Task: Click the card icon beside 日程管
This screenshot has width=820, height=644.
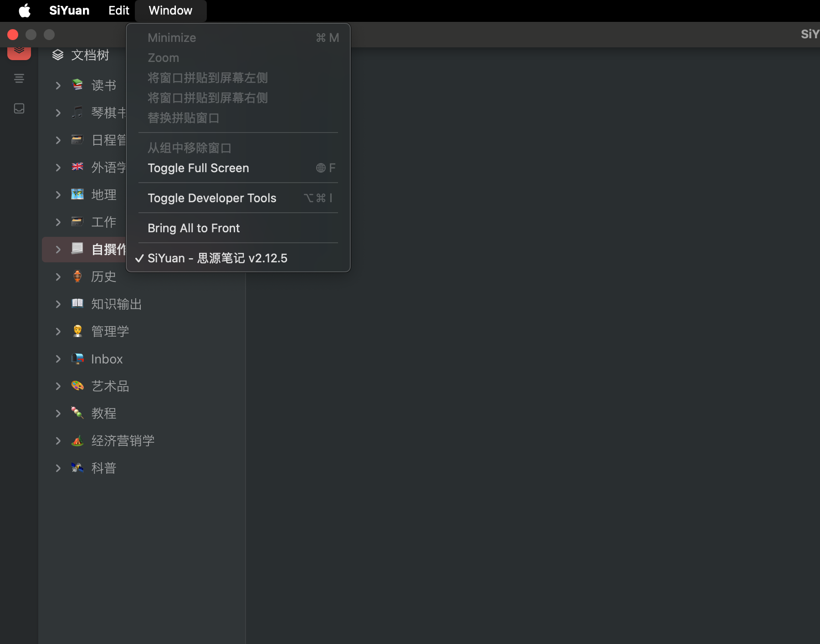Action: coord(77,139)
